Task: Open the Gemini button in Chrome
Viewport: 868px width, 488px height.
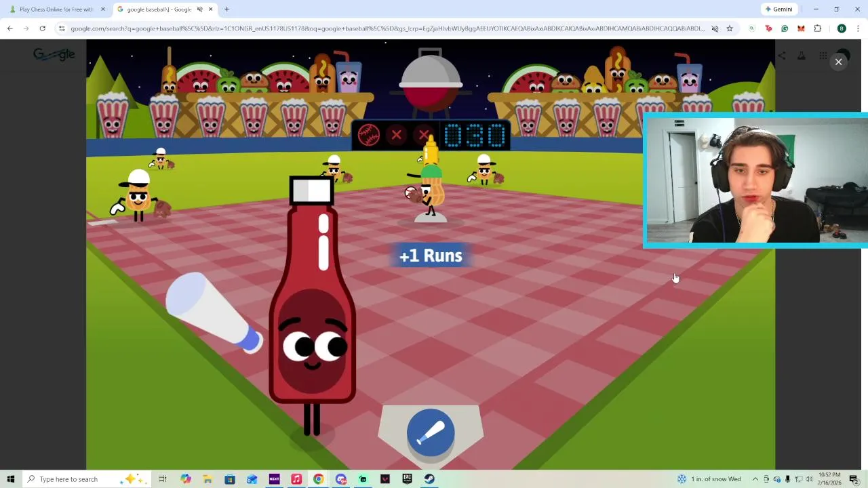Action: 778,9
